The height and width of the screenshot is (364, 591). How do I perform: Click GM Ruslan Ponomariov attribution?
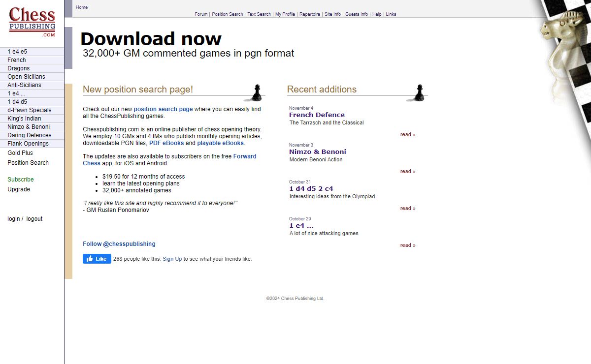[x=116, y=210]
